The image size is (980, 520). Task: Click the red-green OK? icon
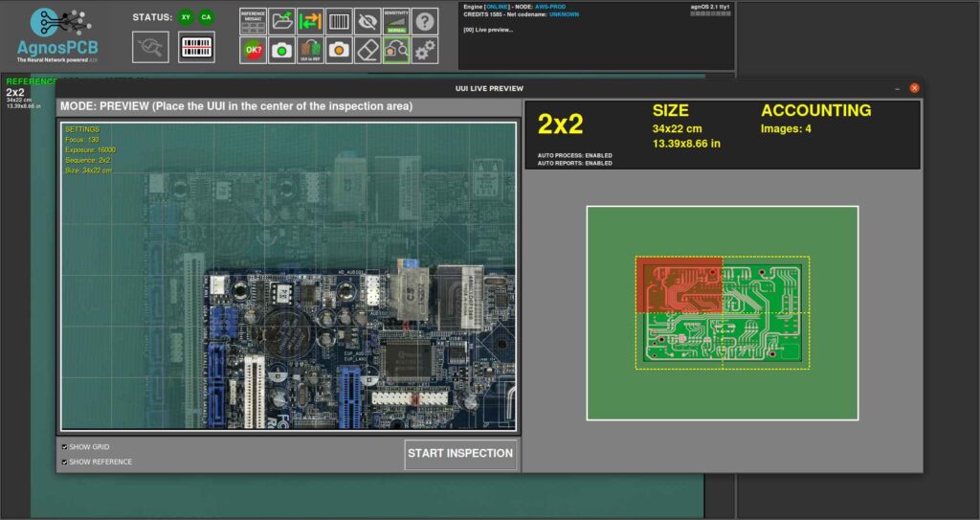click(254, 50)
